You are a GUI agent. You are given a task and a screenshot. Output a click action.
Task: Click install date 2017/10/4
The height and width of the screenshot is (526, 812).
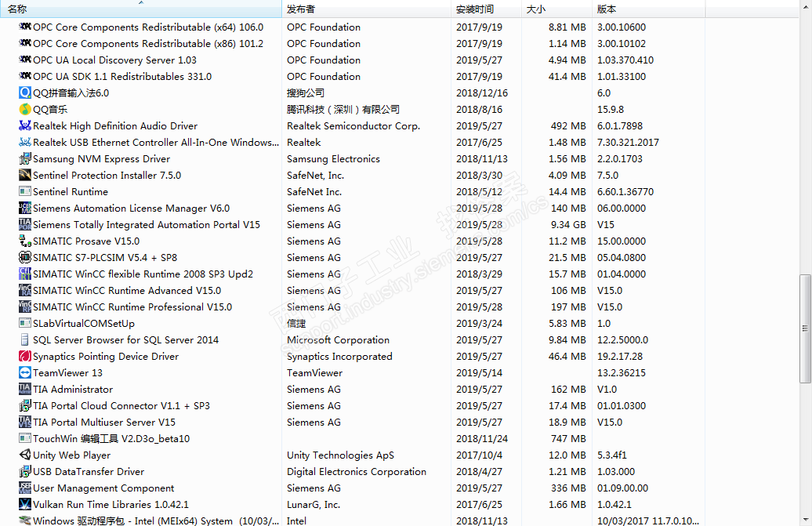[x=479, y=455]
